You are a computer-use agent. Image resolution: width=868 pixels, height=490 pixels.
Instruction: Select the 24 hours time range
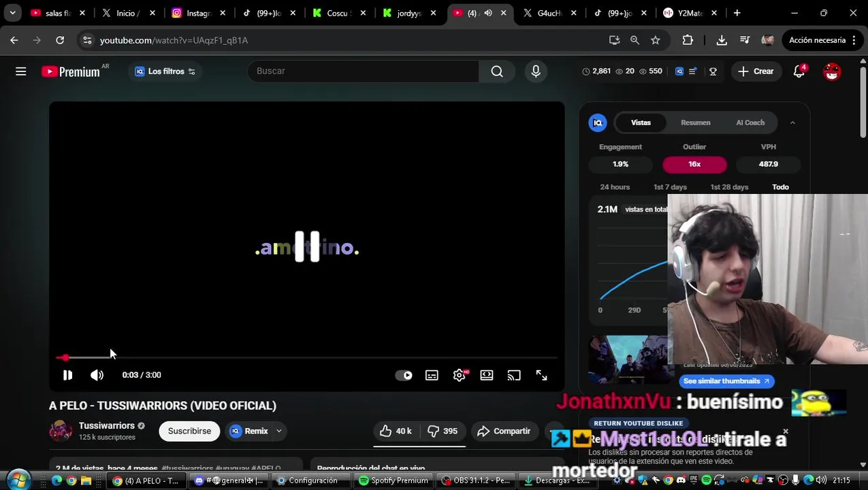click(615, 187)
